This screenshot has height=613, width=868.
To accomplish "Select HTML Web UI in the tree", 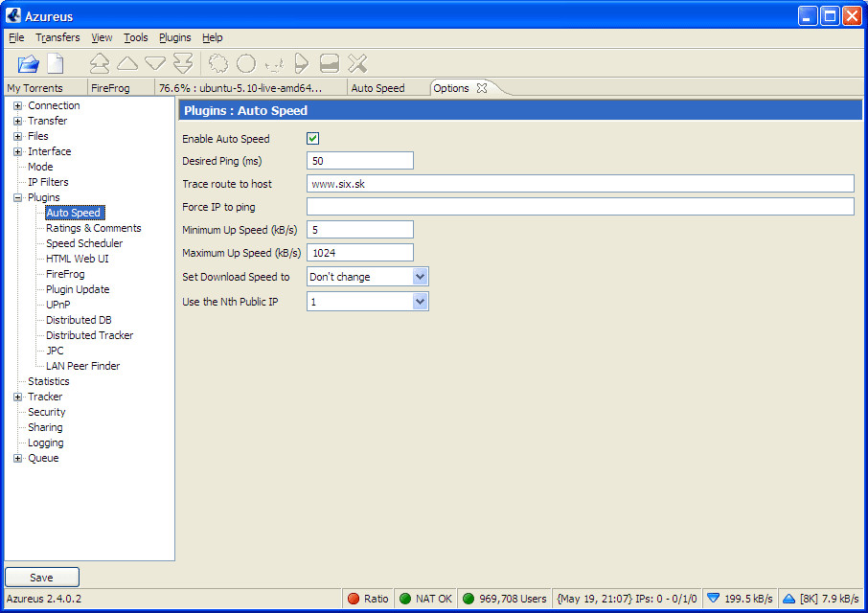I will pyautogui.click(x=78, y=259).
